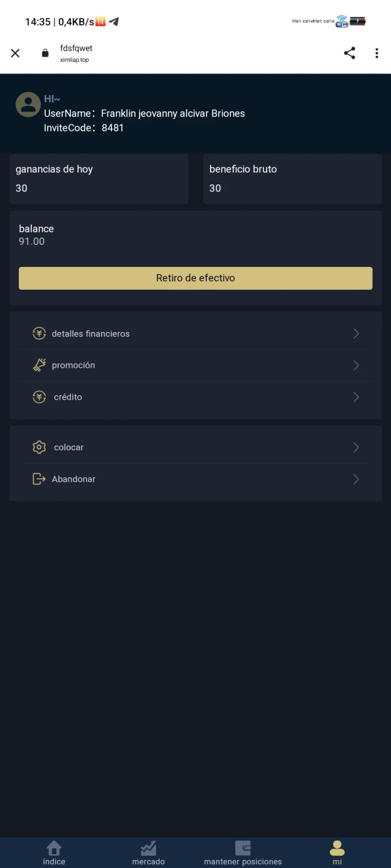
Task: Click the padlock icon next to the URL
Action: pyautogui.click(x=45, y=53)
